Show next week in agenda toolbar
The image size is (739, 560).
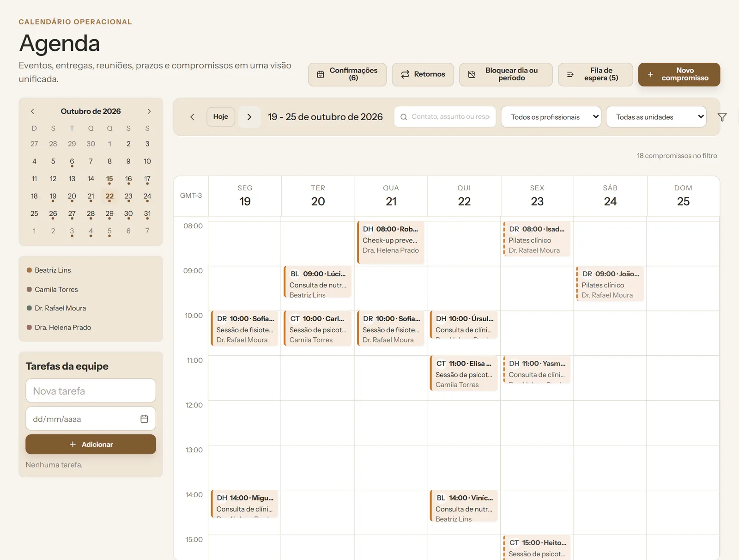249,117
